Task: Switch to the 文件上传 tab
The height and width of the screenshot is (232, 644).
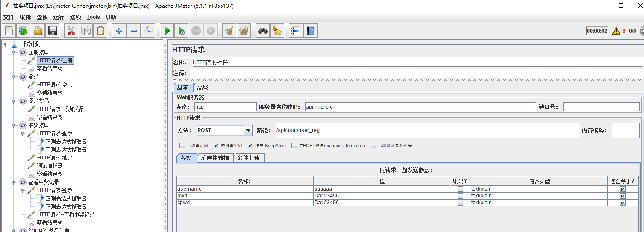Action: [249, 158]
